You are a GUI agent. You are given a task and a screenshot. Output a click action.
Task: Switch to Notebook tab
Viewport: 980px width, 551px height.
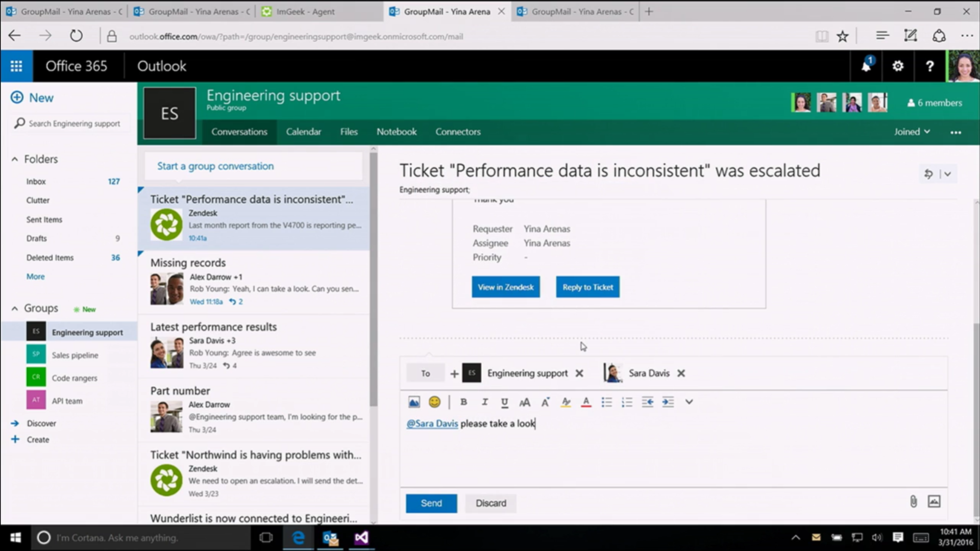point(397,132)
